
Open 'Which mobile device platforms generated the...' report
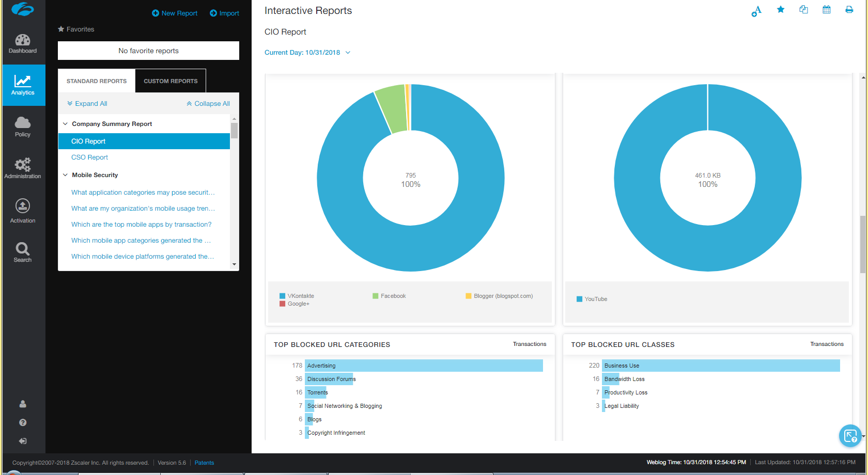point(143,257)
